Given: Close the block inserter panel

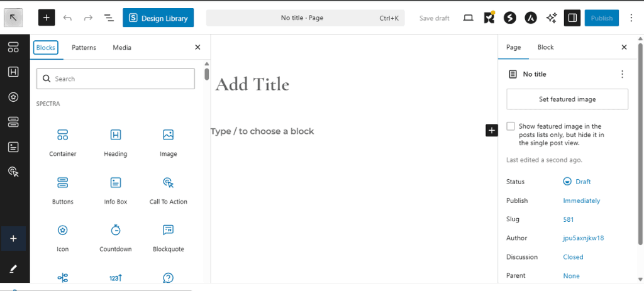Looking at the screenshot, I should coord(197,47).
